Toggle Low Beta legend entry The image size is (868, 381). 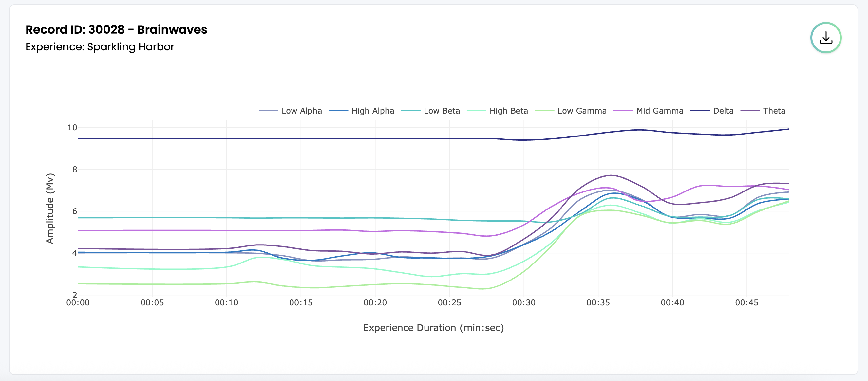(442, 111)
